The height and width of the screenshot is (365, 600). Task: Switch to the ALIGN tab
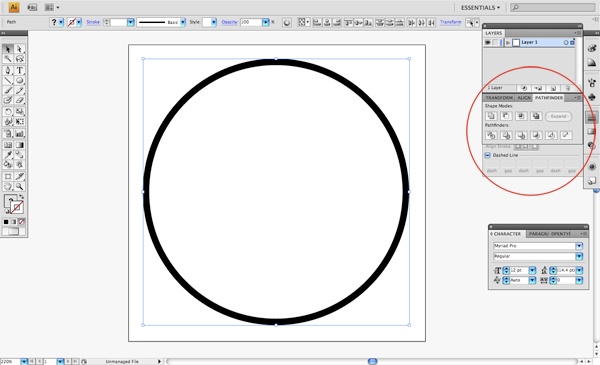pyautogui.click(x=524, y=98)
